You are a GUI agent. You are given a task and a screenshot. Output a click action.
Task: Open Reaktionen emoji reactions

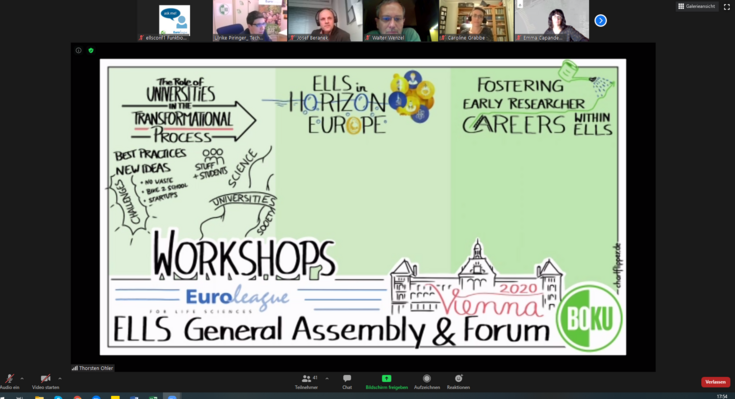tap(458, 382)
